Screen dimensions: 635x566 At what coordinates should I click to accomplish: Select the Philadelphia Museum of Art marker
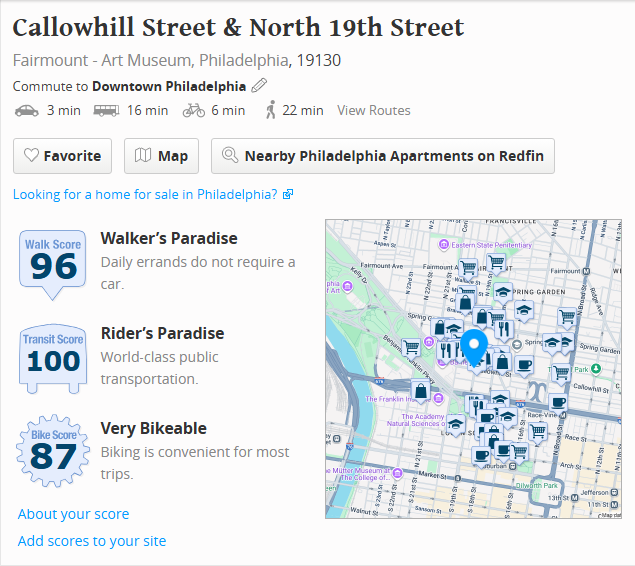pyautogui.click(x=347, y=287)
